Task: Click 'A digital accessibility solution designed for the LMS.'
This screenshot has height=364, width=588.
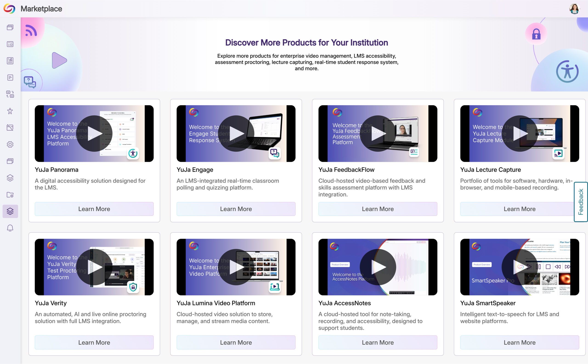Action: pos(90,184)
